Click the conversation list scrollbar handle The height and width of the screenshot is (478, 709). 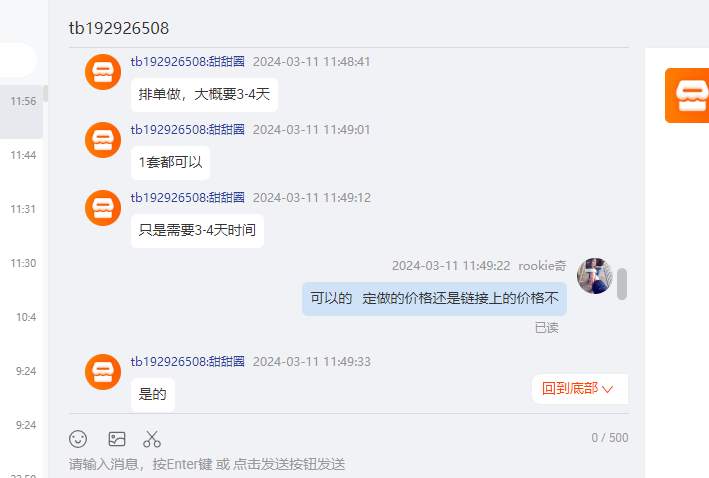tap(46, 94)
